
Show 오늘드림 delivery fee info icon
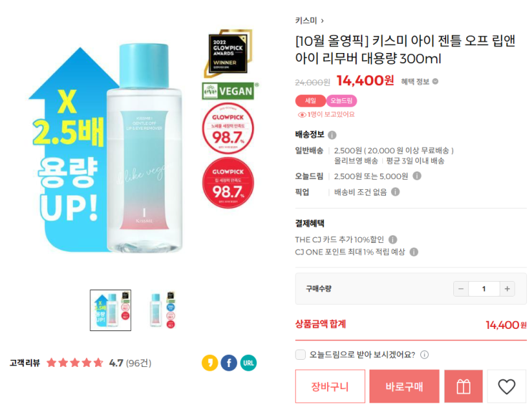click(x=417, y=176)
